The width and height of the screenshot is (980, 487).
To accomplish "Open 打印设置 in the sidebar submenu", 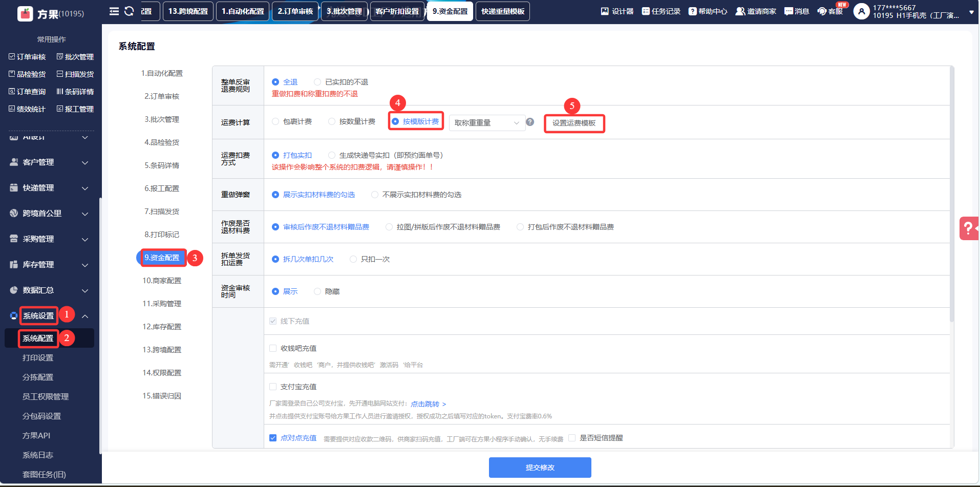I will pos(38,358).
